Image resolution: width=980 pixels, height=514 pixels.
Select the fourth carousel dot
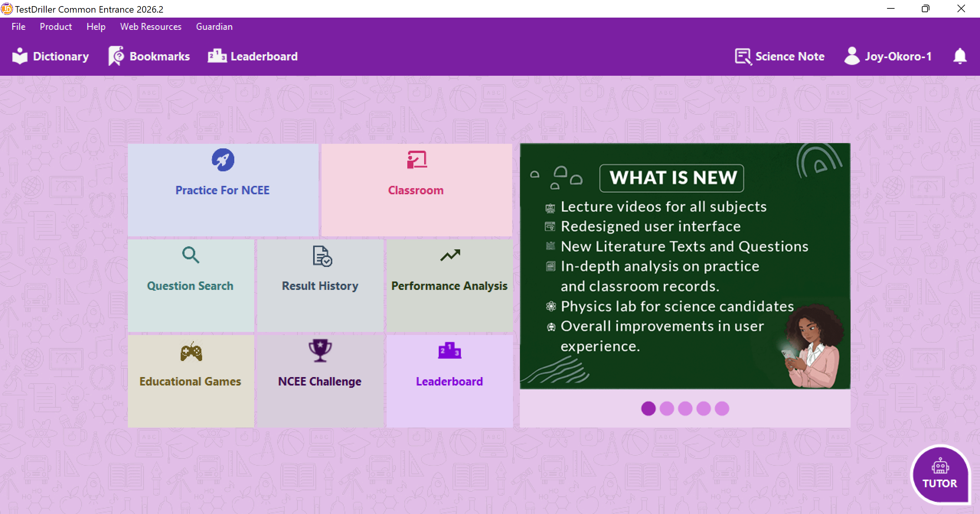click(x=704, y=408)
